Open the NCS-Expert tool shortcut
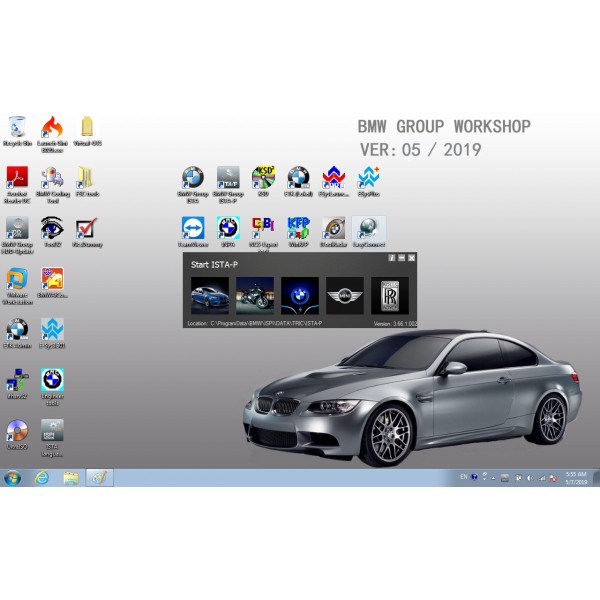 pos(263,233)
